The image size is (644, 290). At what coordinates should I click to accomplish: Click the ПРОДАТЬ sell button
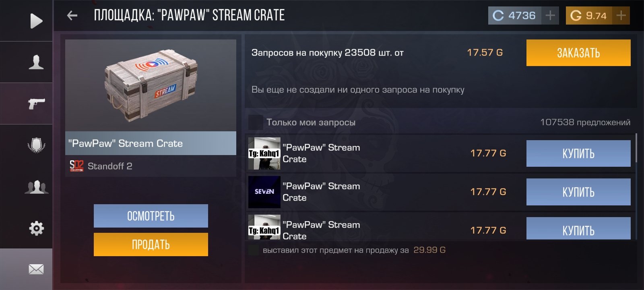tap(151, 244)
